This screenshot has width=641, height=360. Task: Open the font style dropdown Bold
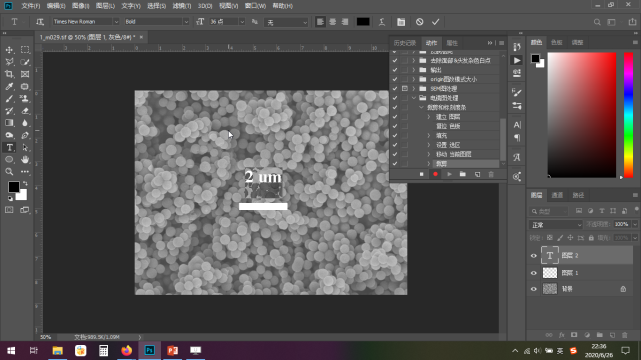[x=186, y=22]
